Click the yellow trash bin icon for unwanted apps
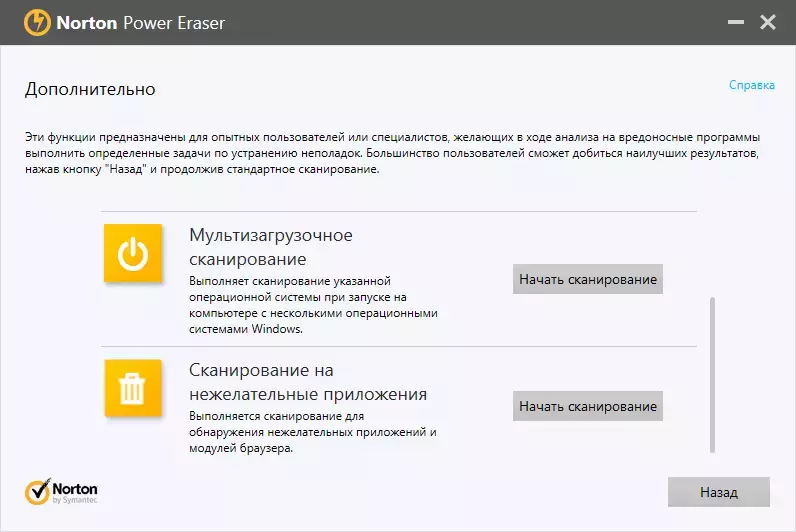 (x=133, y=388)
